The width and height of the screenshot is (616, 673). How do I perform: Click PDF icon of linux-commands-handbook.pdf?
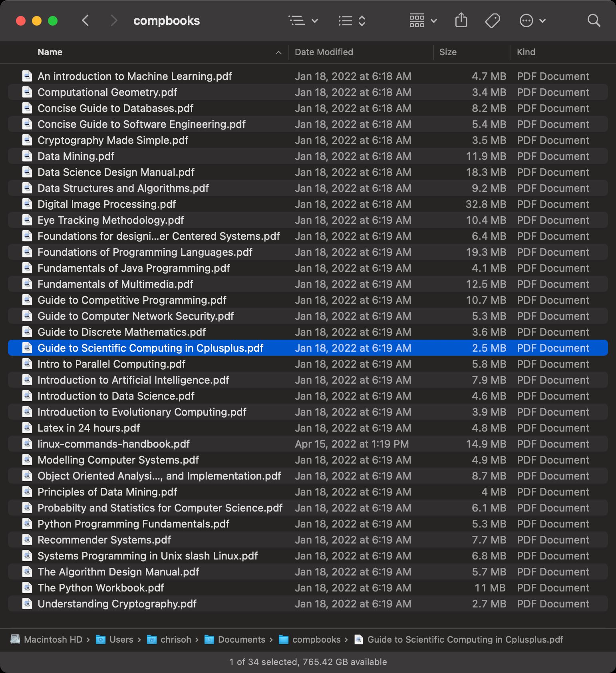(x=27, y=444)
